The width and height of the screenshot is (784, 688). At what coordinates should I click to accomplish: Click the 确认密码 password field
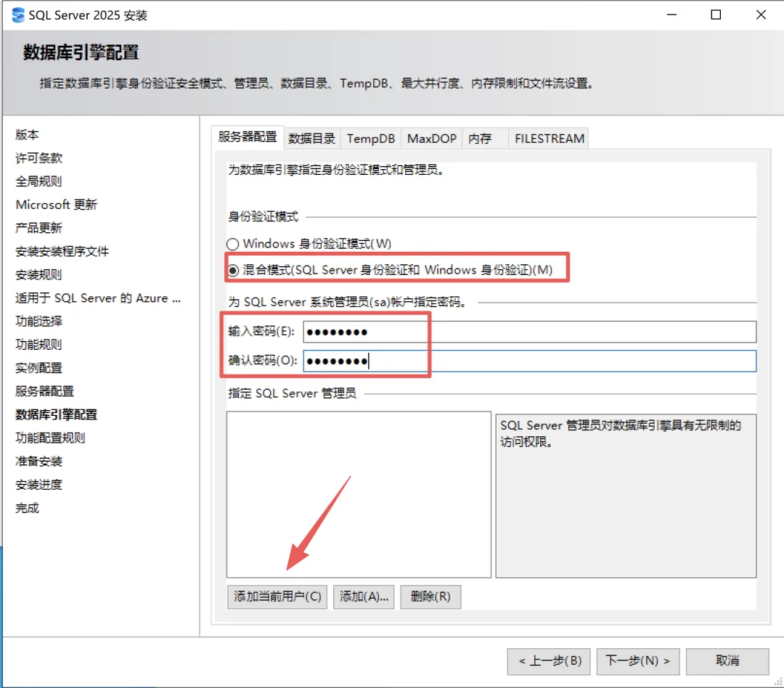pyautogui.click(x=529, y=361)
